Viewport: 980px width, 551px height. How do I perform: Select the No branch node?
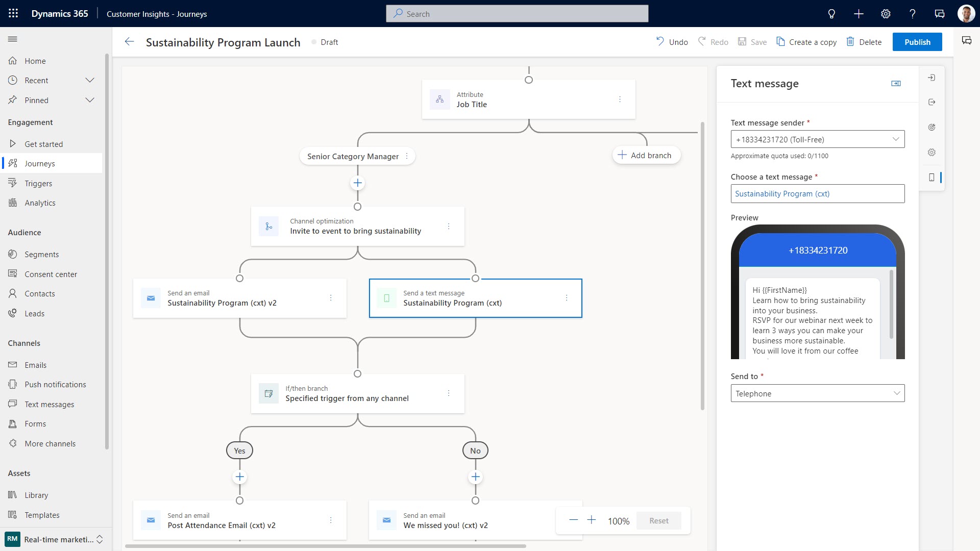[475, 450]
